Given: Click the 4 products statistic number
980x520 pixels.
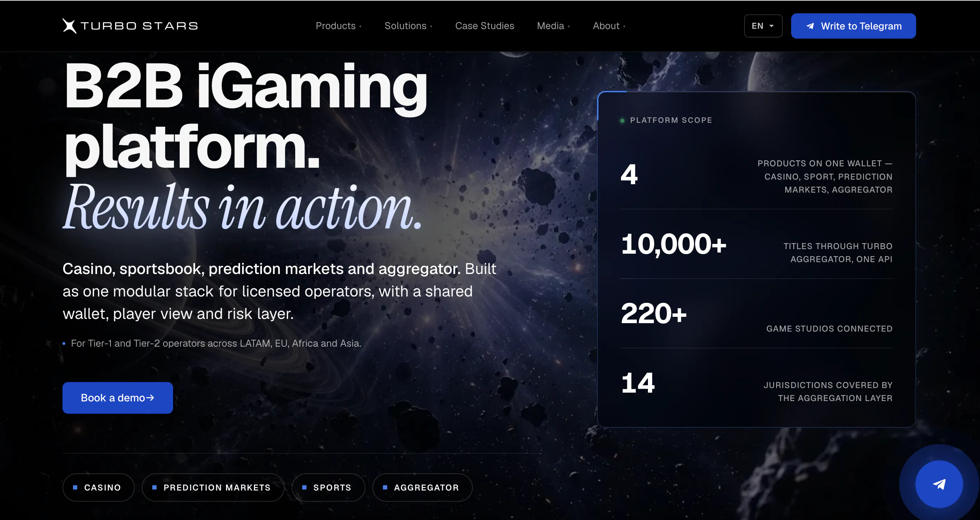Looking at the screenshot, I should [629, 175].
